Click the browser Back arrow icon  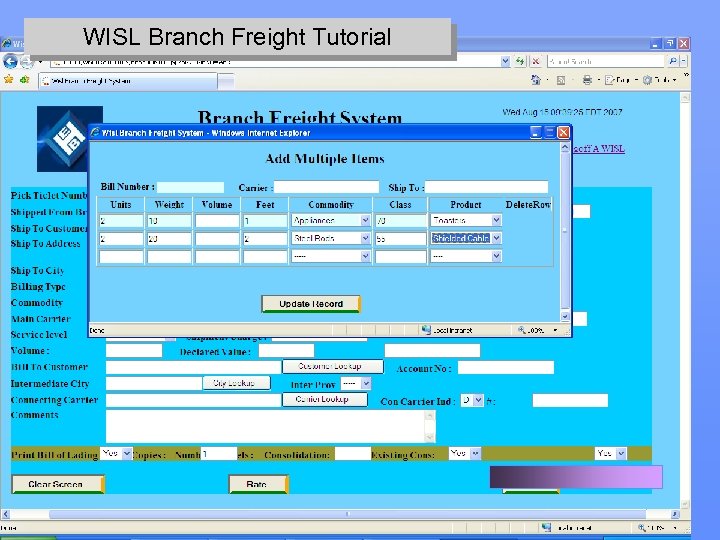tap(11, 61)
